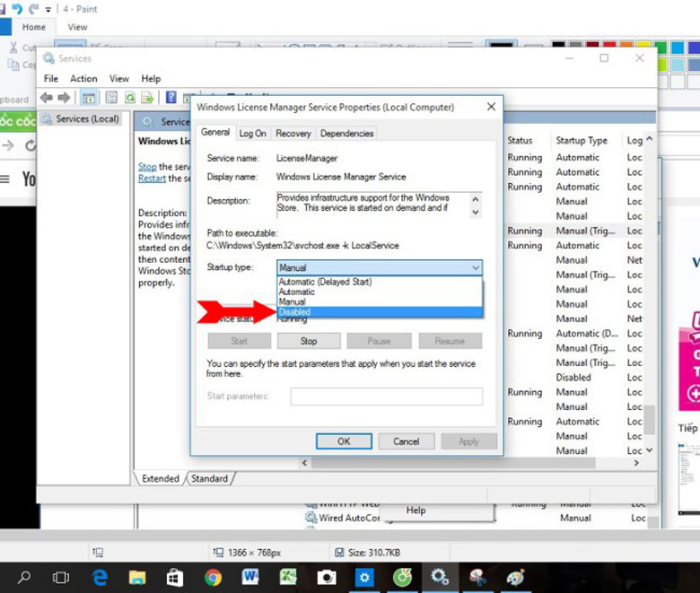Open the Action menu in Services
This screenshot has height=593, width=700.
pos(83,79)
